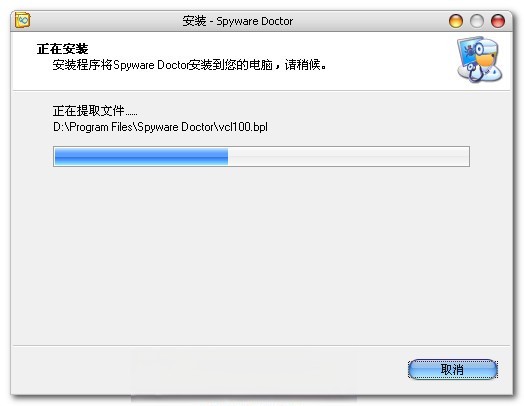
Task: Click the 请稍候 description sentence
Action: click(x=189, y=64)
